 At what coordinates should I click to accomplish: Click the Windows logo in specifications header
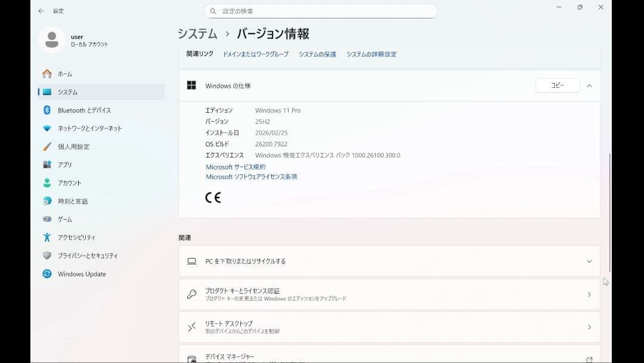pyautogui.click(x=191, y=85)
